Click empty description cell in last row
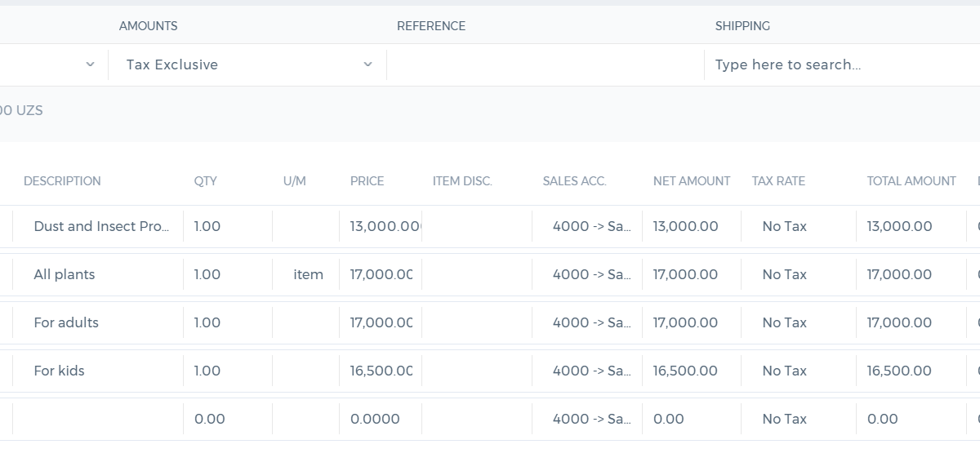This screenshot has height=471, width=980. pos(98,419)
